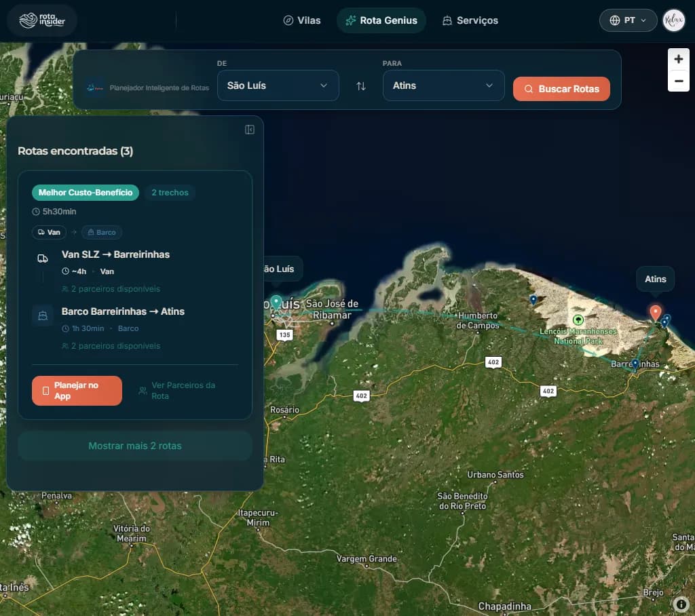Viewport: 695px width, 616px height.
Task: Click the Rota Insider logo in the header
Action: pyautogui.click(x=42, y=20)
